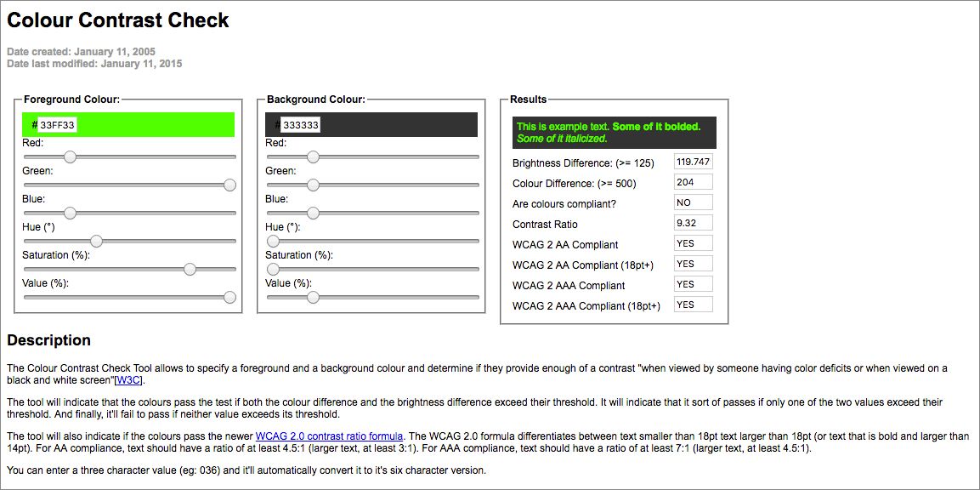Click the Background Blue slider handle
Viewport: 980px width, 490px height.
[313, 214]
